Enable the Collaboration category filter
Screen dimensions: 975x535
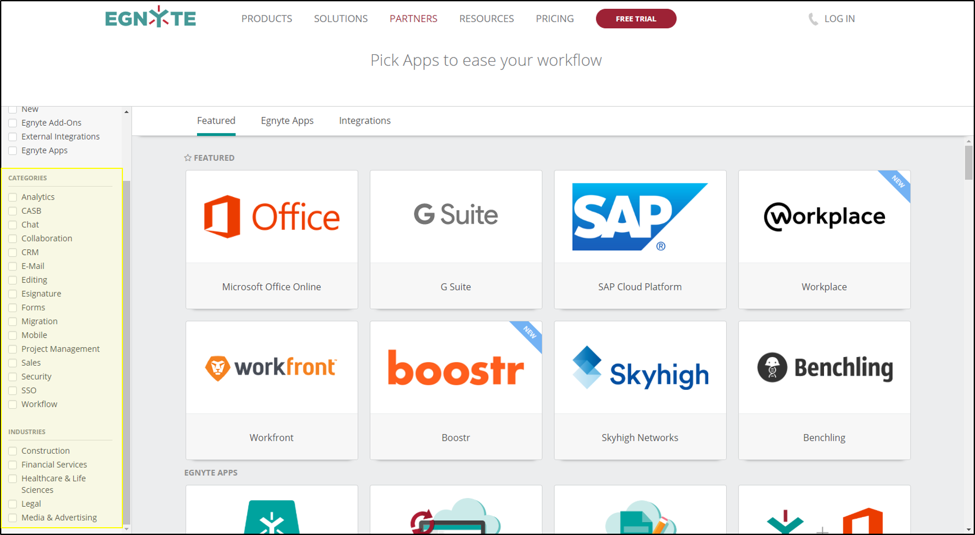point(13,239)
